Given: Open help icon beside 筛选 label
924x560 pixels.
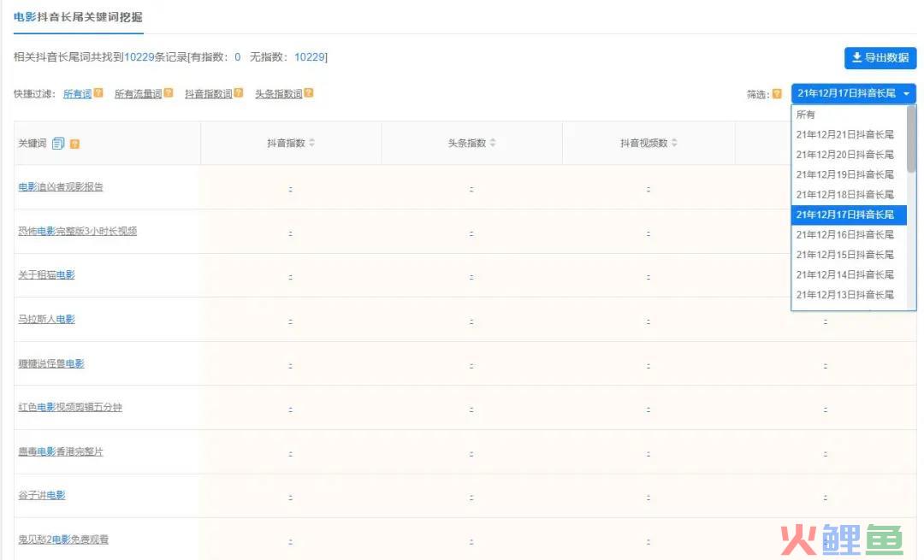Looking at the screenshot, I should (x=777, y=94).
